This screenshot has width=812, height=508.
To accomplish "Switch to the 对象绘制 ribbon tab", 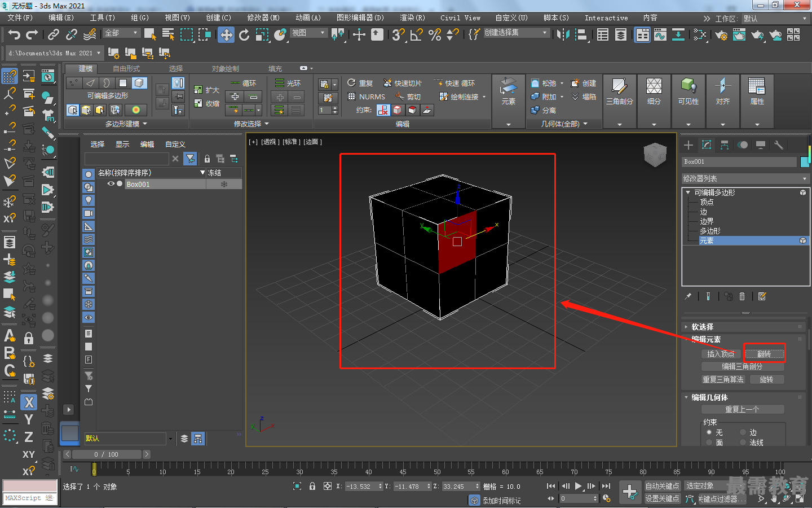I will tap(225, 68).
